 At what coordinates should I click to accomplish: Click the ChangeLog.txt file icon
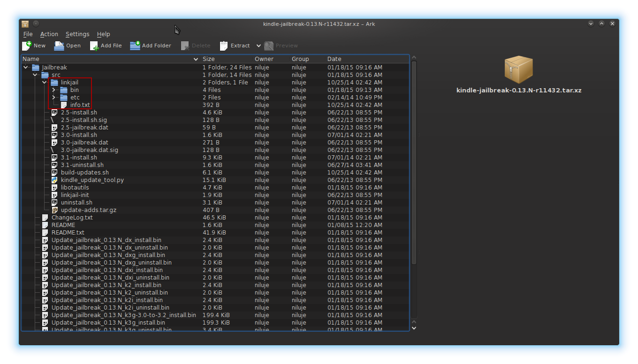(45, 218)
